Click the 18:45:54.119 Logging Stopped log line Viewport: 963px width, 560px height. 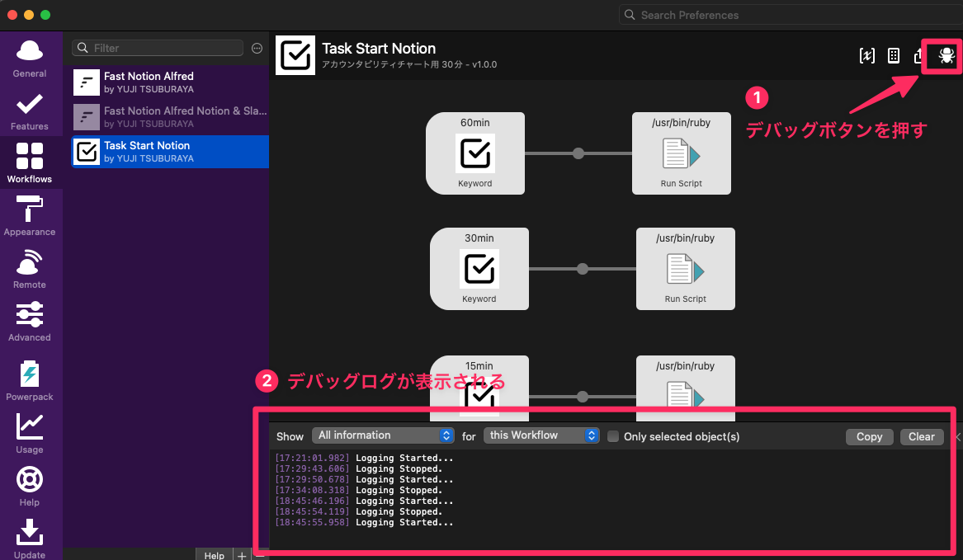point(359,512)
